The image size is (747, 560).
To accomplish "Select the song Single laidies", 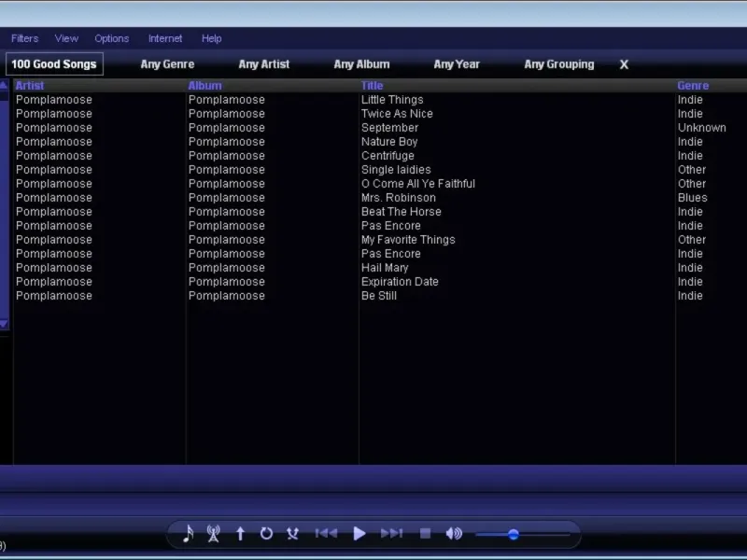I will (396, 170).
